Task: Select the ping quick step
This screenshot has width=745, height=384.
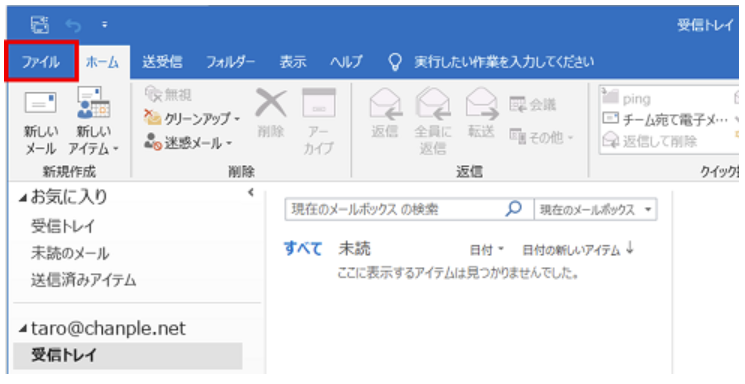Action: (627, 99)
